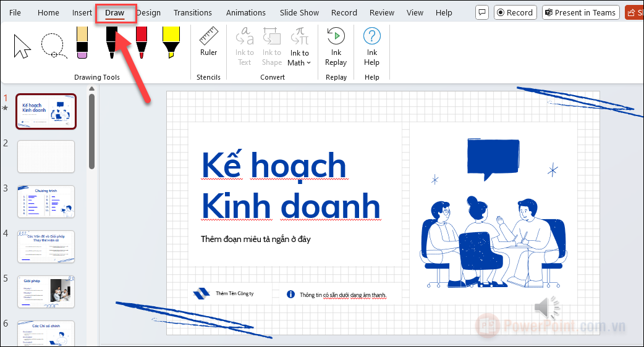This screenshot has height=347, width=644.
Task: Choose the red pen
Action: (142, 43)
